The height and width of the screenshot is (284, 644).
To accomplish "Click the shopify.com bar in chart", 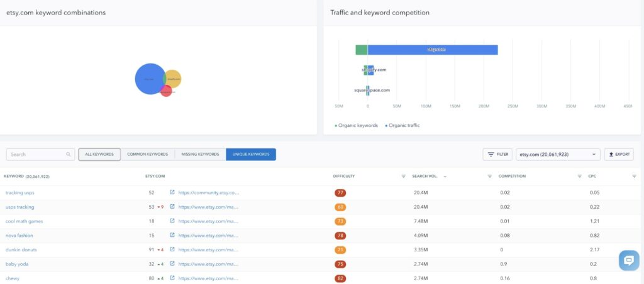I will coord(369,70).
